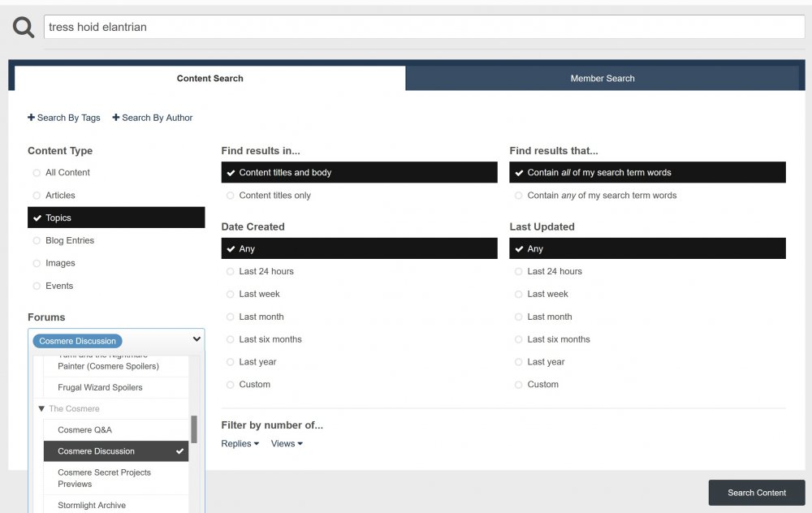Select Content titles and body option

[360, 172]
